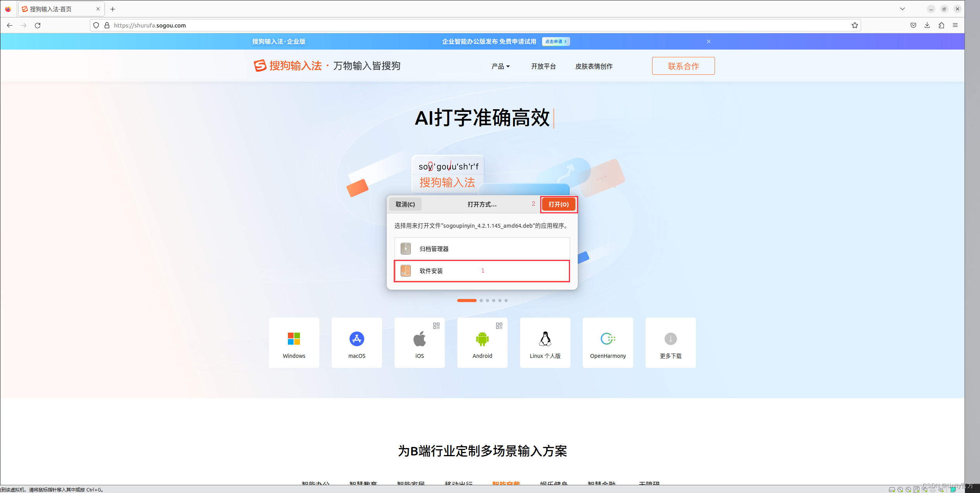This screenshot has height=493, width=980.
Task: Open the Linux 个人版 download option
Action: (545, 338)
